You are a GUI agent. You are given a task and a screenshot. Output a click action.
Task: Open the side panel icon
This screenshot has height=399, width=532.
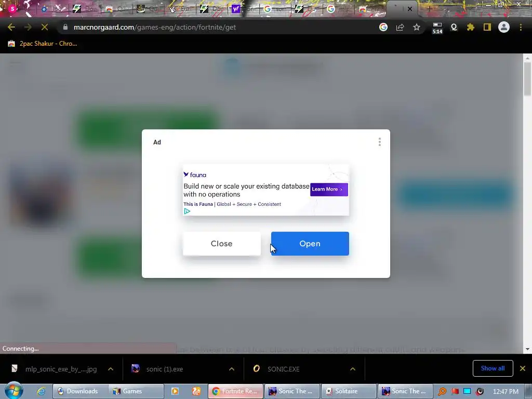(487, 27)
